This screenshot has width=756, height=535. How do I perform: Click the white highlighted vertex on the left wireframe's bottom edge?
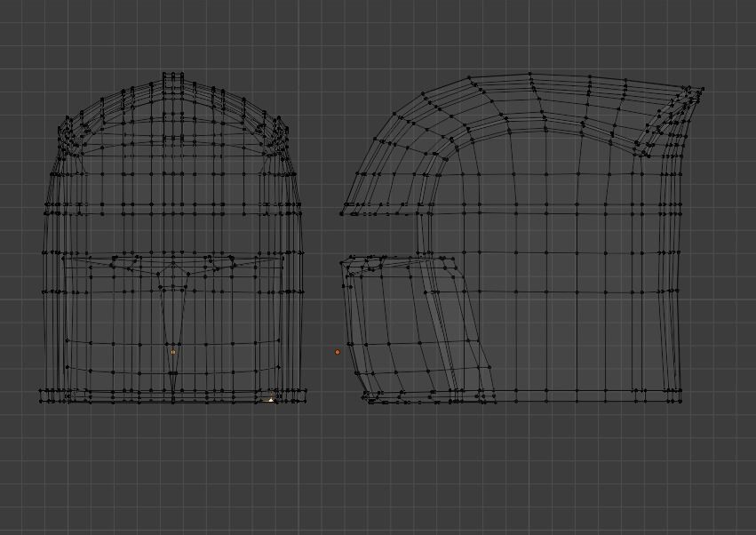pyautogui.click(x=271, y=399)
